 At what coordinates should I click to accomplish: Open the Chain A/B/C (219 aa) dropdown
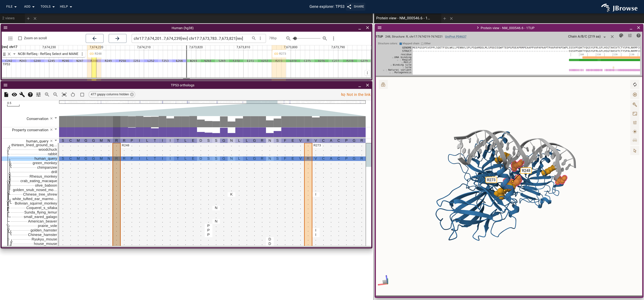pos(587,37)
